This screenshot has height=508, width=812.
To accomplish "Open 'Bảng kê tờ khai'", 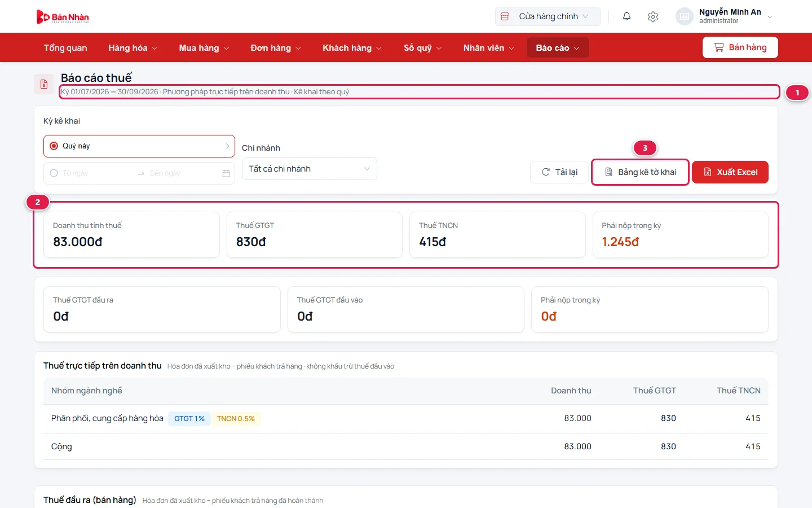I will point(641,172).
